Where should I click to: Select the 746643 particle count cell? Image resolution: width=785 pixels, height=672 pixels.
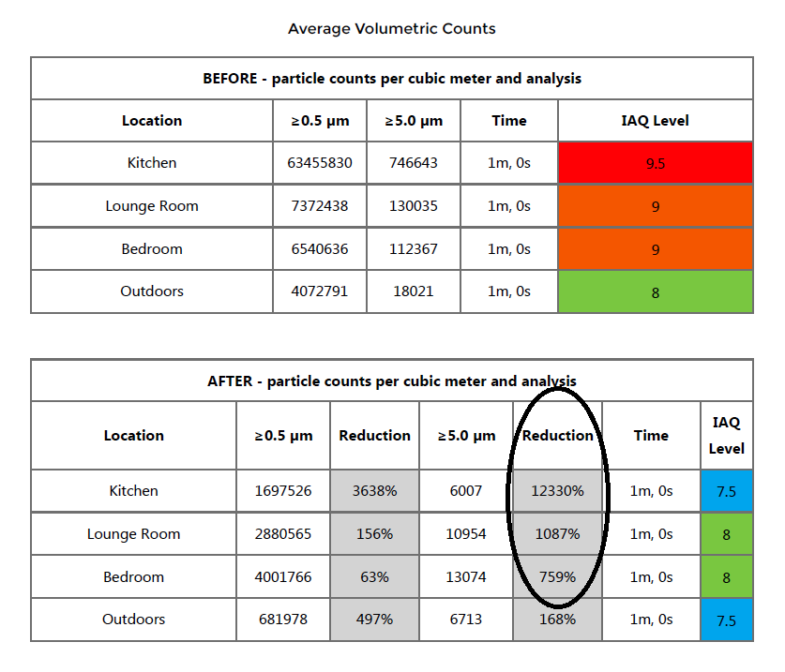tap(414, 163)
